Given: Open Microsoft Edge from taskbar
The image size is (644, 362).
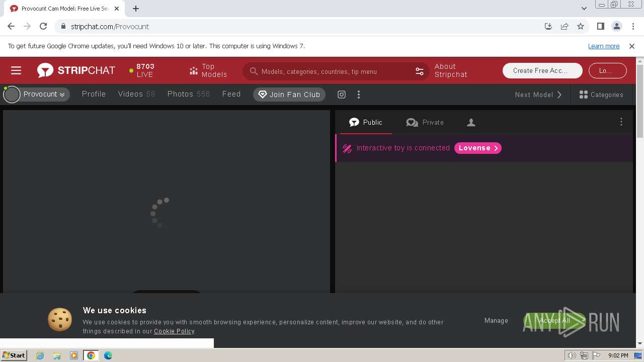Looking at the screenshot, I should click(x=108, y=355).
